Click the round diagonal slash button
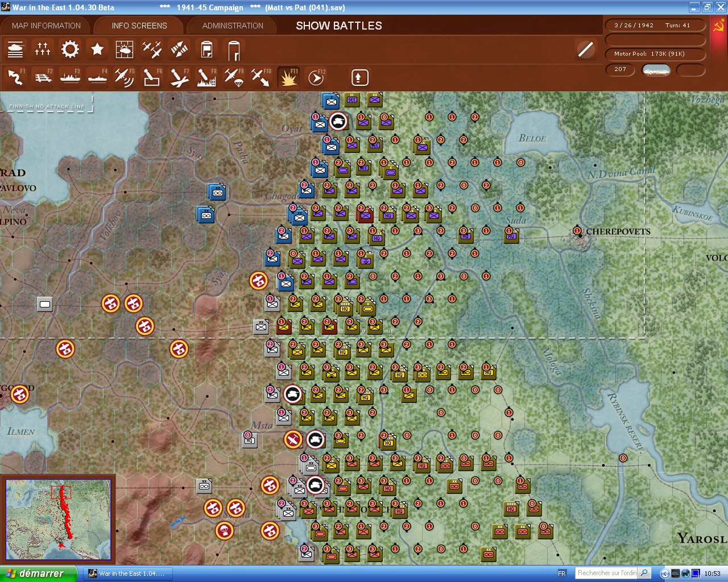 point(585,49)
